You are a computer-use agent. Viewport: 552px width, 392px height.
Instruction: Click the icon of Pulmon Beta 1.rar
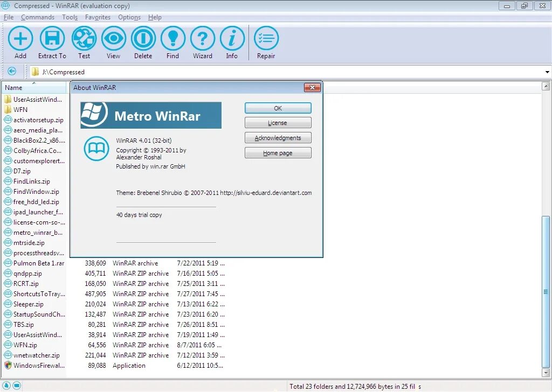[8, 263]
